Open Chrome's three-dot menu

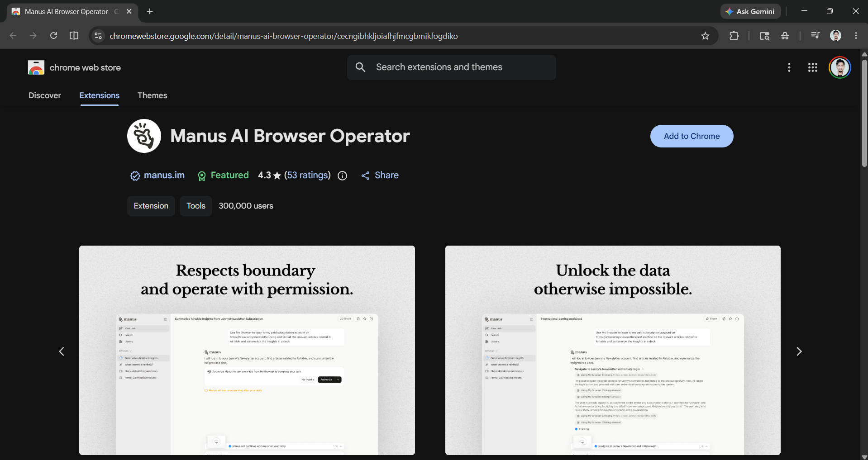pyautogui.click(x=856, y=36)
